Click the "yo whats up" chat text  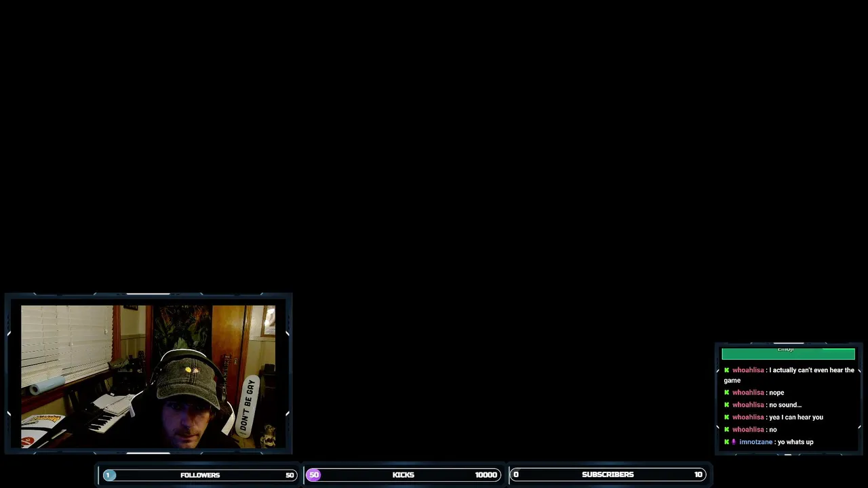[x=795, y=442]
